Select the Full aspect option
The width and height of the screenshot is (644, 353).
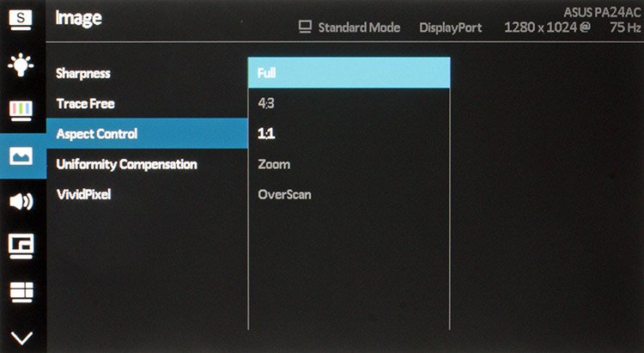coord(349,73)
